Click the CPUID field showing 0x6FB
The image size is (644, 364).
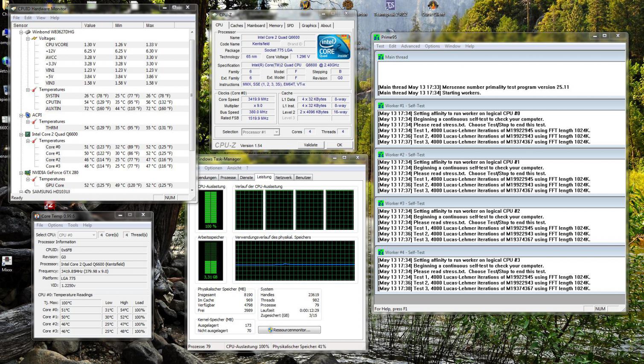pyautogui.click(x=103, y=250)
